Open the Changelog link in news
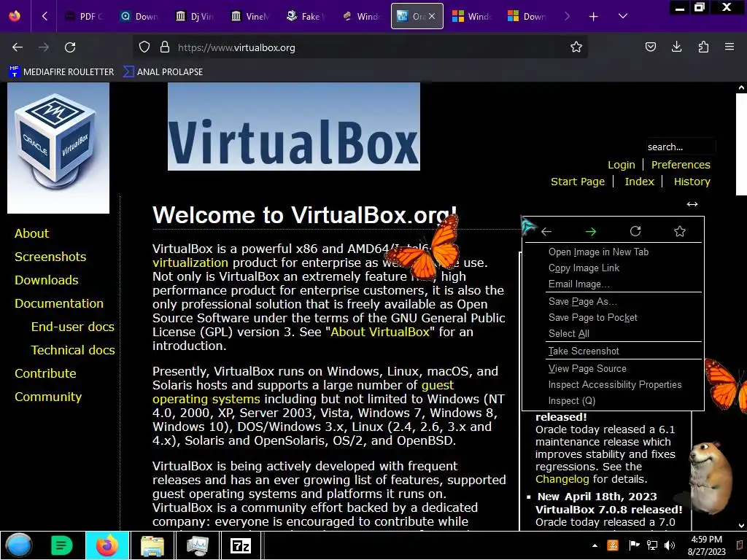This screenshot has height=560, width=747. tap(562, 480)
